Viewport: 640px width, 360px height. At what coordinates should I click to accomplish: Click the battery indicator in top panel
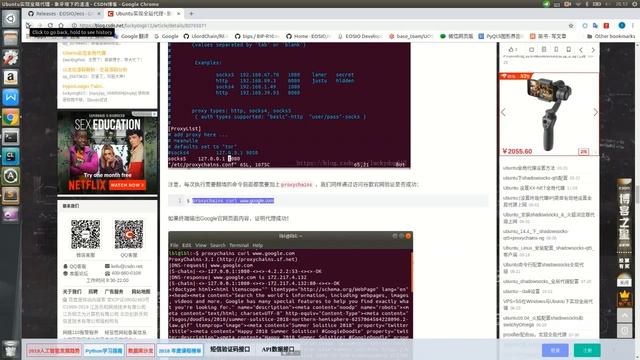click(597, 4)
